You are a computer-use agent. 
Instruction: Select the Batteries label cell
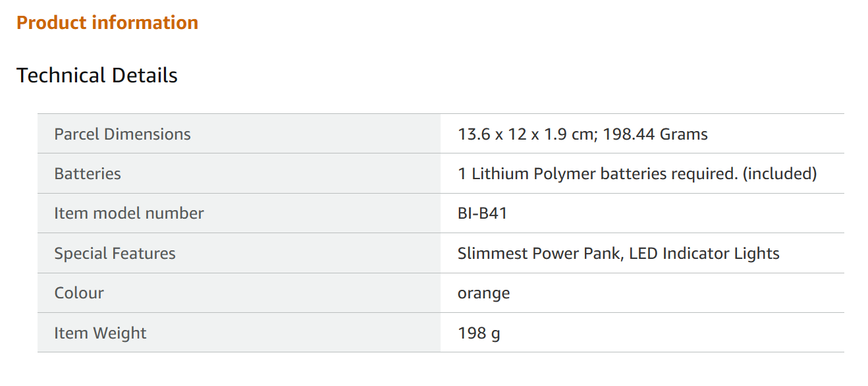click(x=88, y=174)
